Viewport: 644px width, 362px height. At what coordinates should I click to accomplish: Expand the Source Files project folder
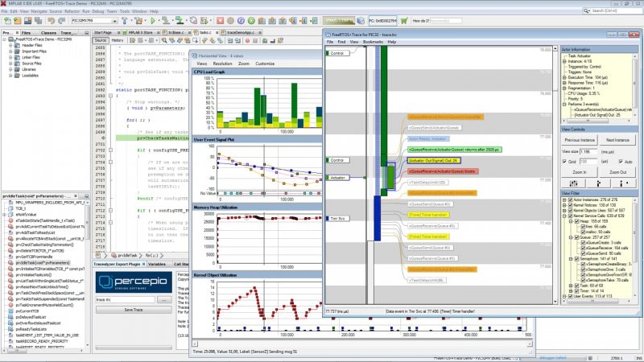10,64
